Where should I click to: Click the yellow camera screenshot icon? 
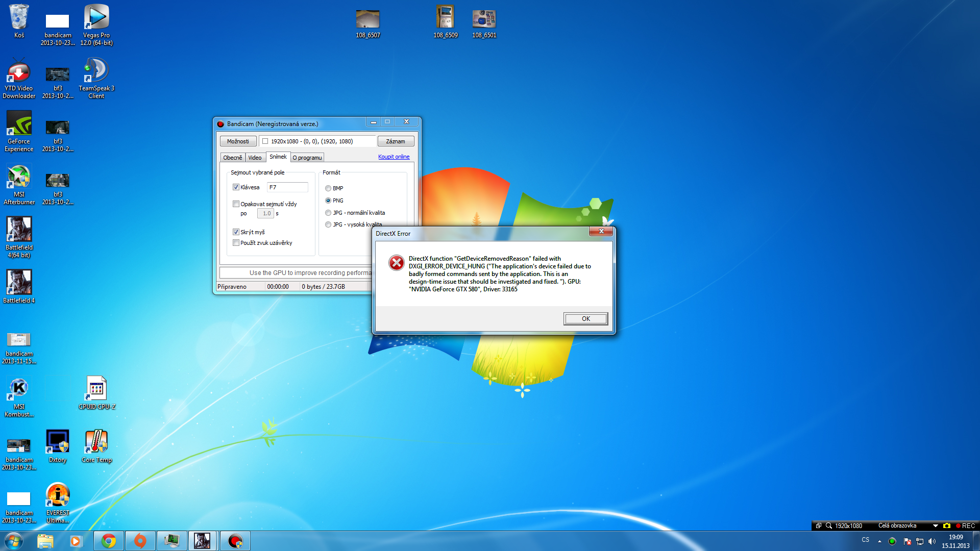947,525
